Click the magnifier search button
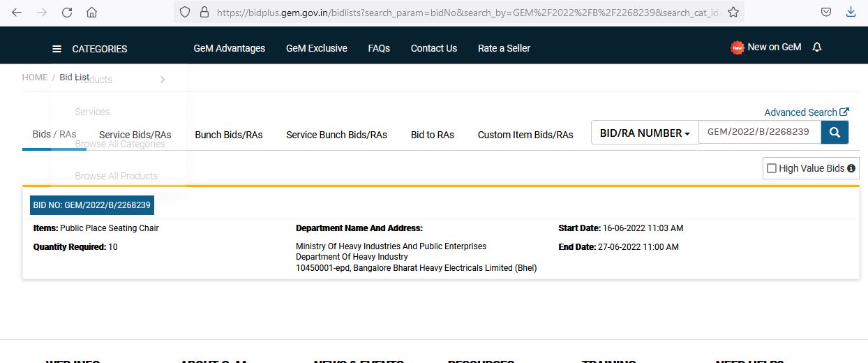This screenshot has height=363, width=868. point(835,133)
